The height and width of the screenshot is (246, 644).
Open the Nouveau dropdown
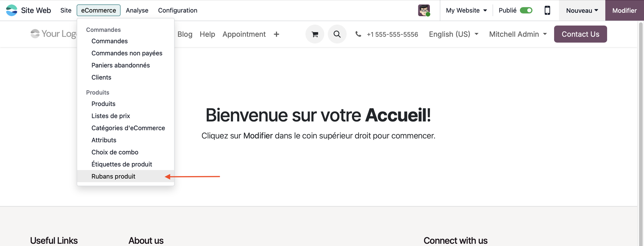(582, 10)
